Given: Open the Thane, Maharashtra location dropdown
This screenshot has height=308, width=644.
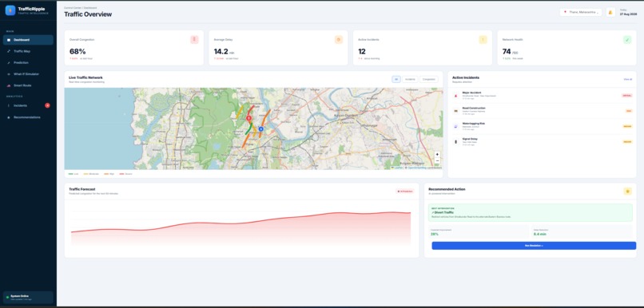Looking at the screenshot, I should [x=581, y=12].
